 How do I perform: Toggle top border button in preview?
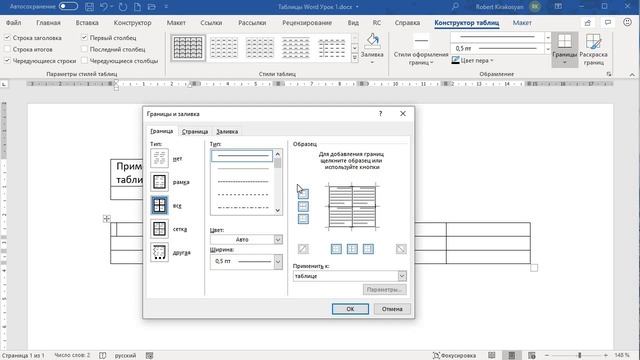click(x=303, y=194)
